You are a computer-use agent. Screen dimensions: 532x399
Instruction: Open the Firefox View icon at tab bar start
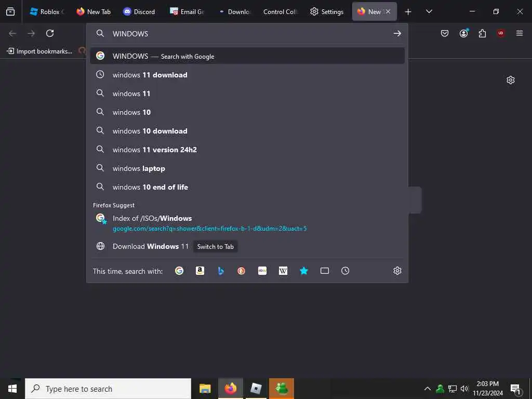click(10, 11)
